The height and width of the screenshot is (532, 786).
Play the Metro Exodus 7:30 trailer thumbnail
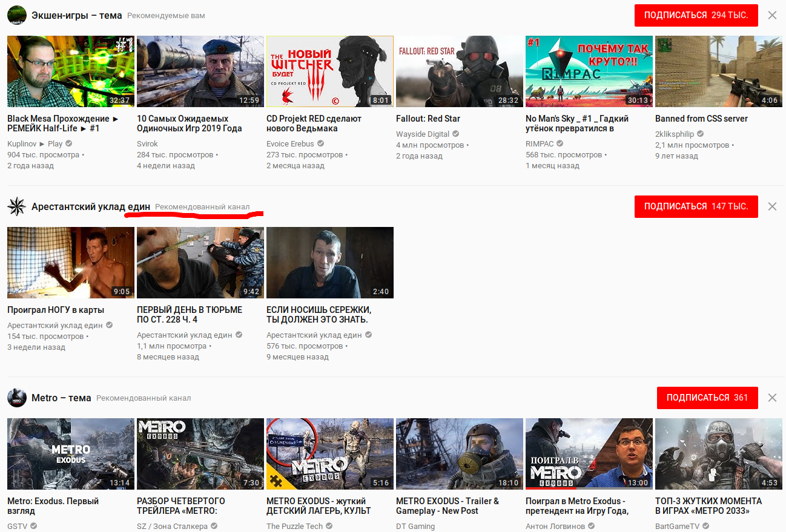point(200,454)
